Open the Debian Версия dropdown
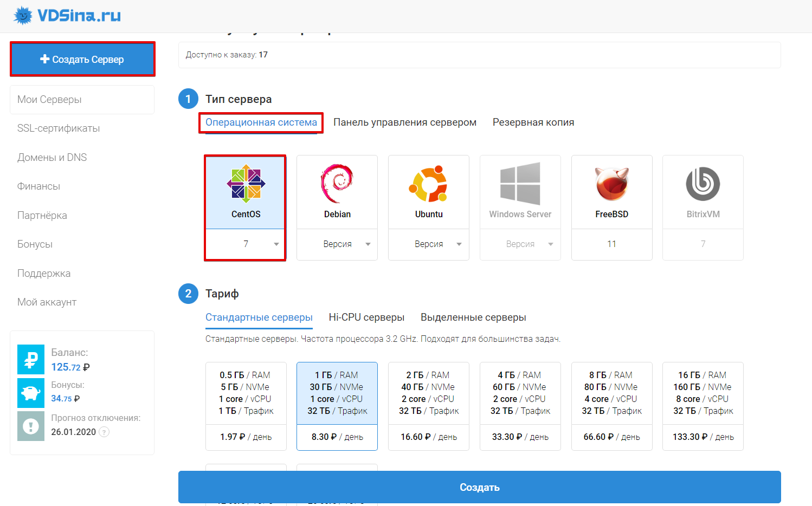Viewport: 812px width, 506px height. coord(337,244)
